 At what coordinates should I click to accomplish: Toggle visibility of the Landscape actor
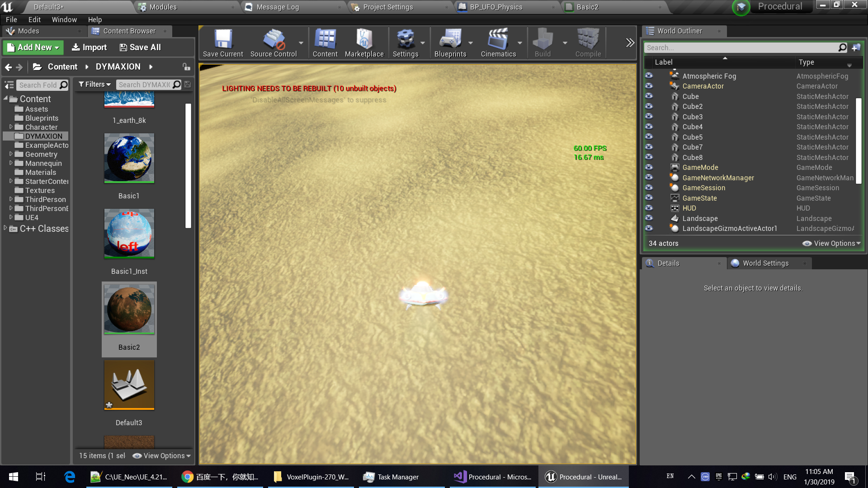(x=649, y=218)
